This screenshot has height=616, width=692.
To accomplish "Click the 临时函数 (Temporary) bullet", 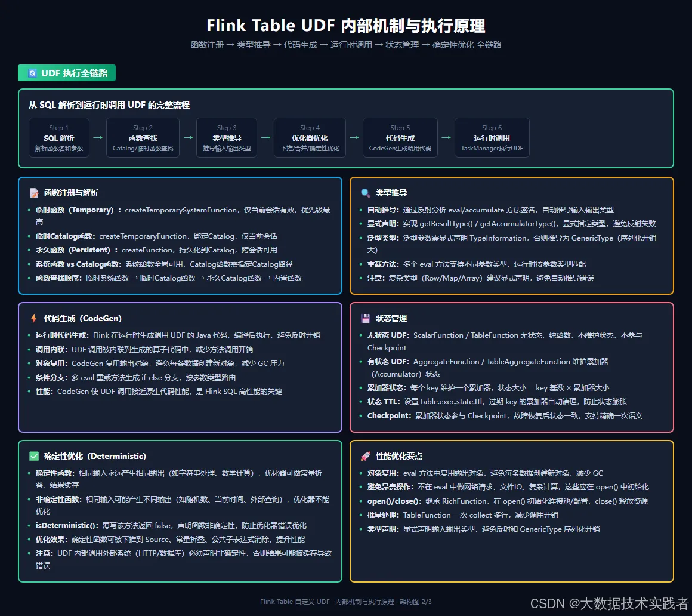I will pyautogui.click(x=183, y=215).
